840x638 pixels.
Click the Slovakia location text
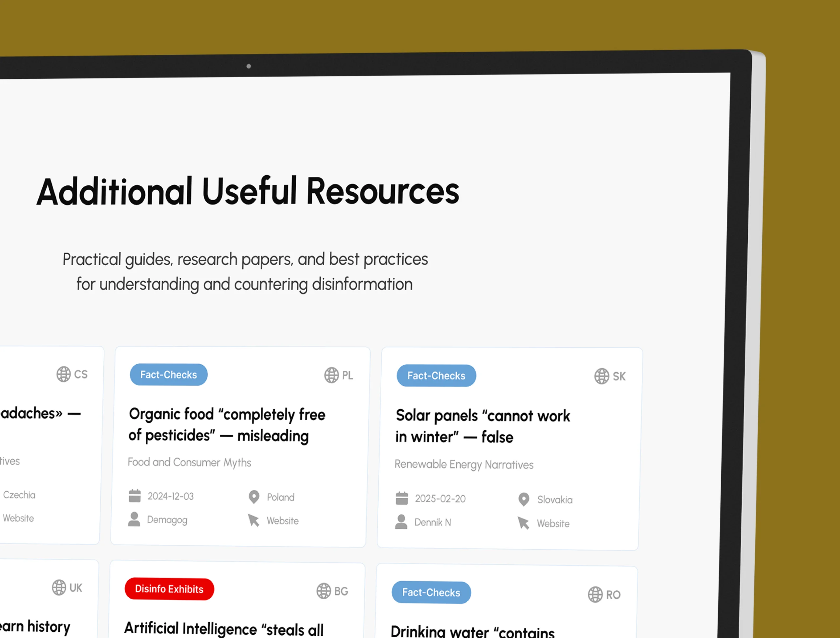pyautogui.click(x=555, y=500)
